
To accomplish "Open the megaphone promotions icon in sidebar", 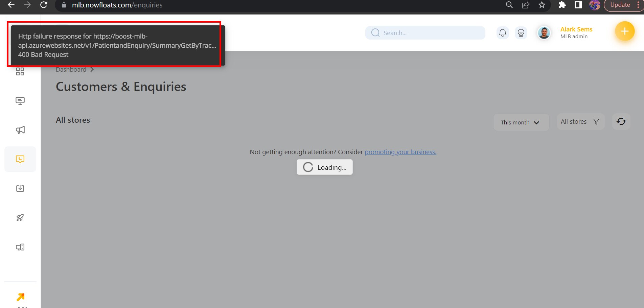I will coord(20,130).
